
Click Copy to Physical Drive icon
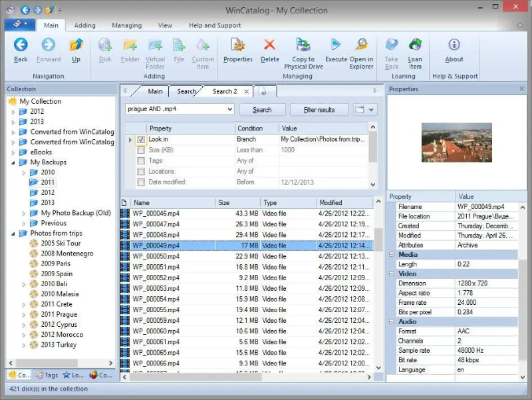pyautogui.click(x=303, y=46)
